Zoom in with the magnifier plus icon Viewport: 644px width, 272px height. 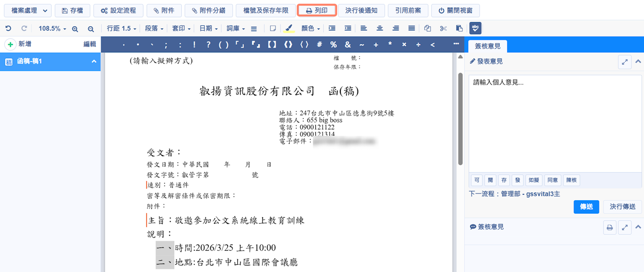coord(75,29)
